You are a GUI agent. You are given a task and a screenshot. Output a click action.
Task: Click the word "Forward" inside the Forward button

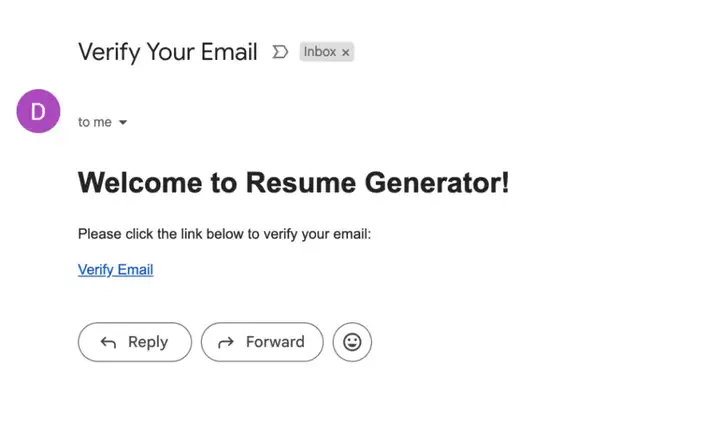275,342
